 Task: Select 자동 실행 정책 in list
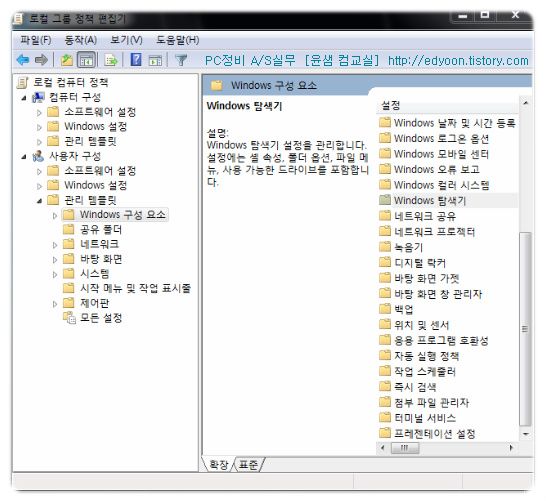pyautogui.click(x=427, y=355)
